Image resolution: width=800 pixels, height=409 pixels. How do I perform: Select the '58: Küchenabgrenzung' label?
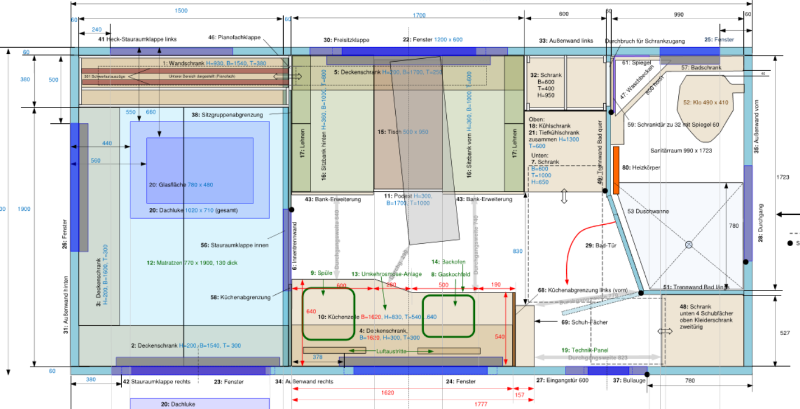click(240, 297)
